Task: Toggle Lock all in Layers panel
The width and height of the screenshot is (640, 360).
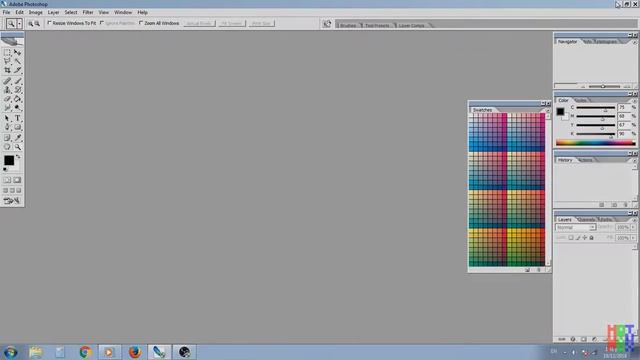Action: point(591,238)
